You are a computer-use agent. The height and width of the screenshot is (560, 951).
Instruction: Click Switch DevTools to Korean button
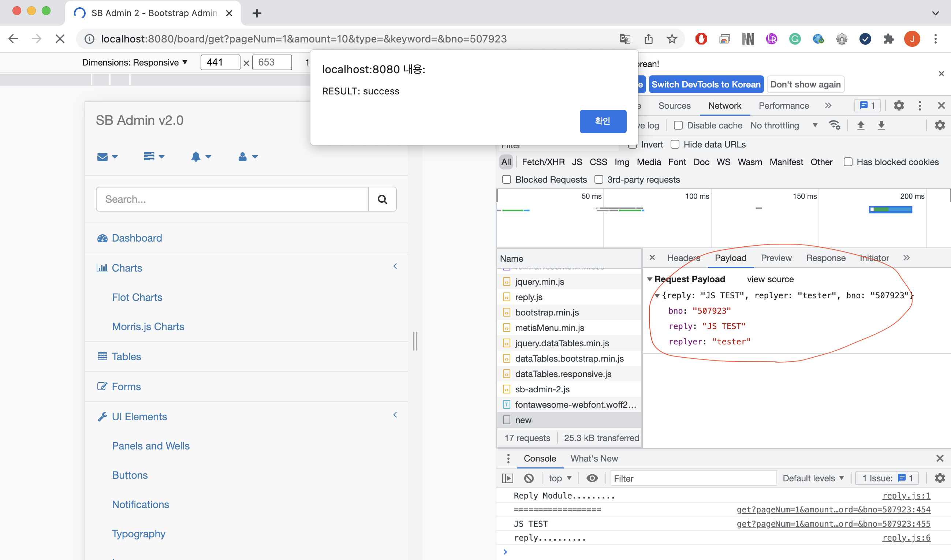(x=706, y=84)
